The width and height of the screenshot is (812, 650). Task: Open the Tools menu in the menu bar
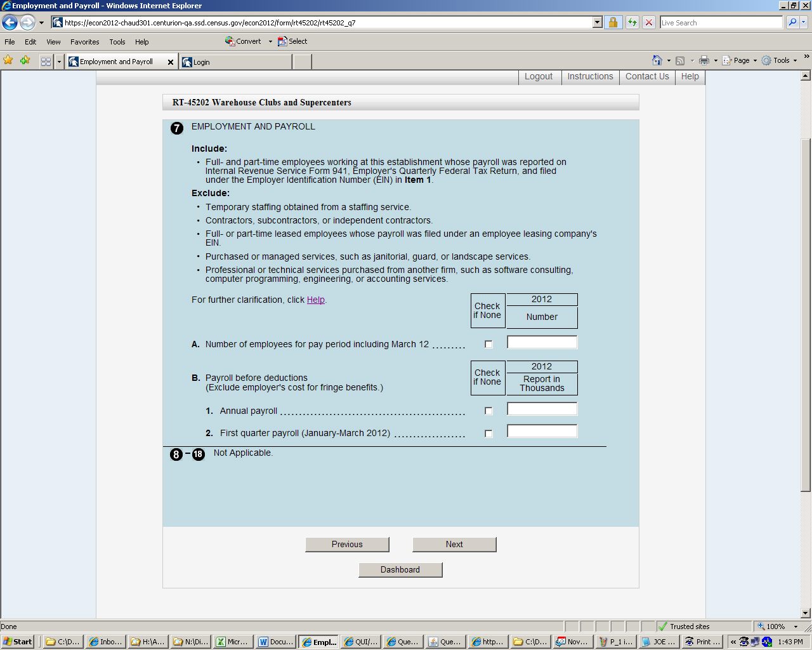coord(117,42)
